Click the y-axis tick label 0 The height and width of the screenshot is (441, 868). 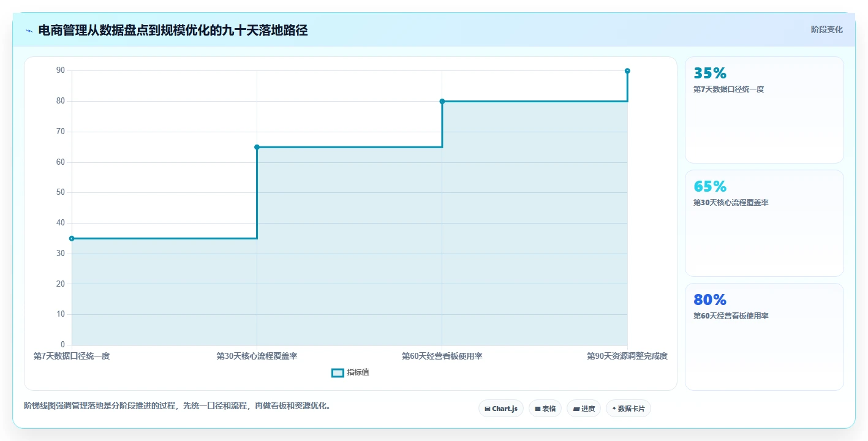tap(63, 345)
